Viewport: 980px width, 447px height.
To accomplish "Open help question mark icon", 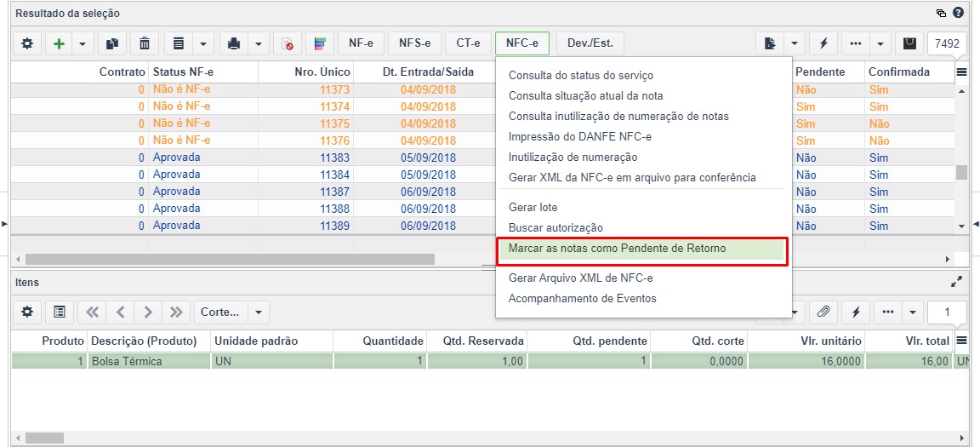I will coord(958,13).
